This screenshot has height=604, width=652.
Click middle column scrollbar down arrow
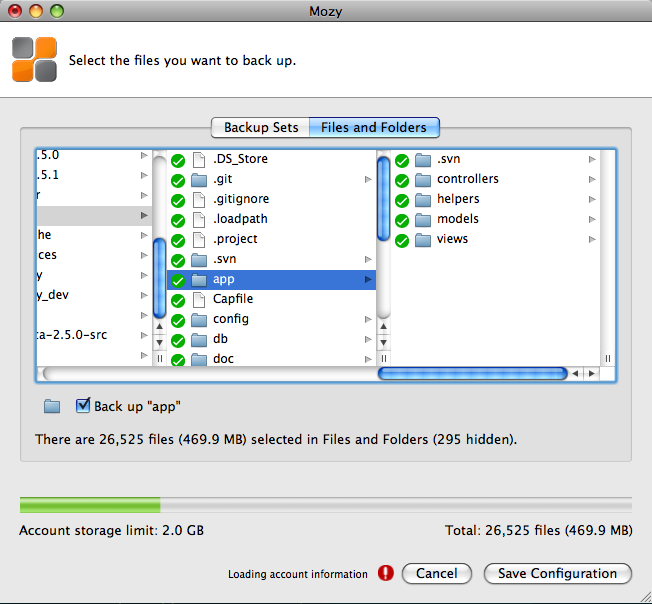coord(383,343)
